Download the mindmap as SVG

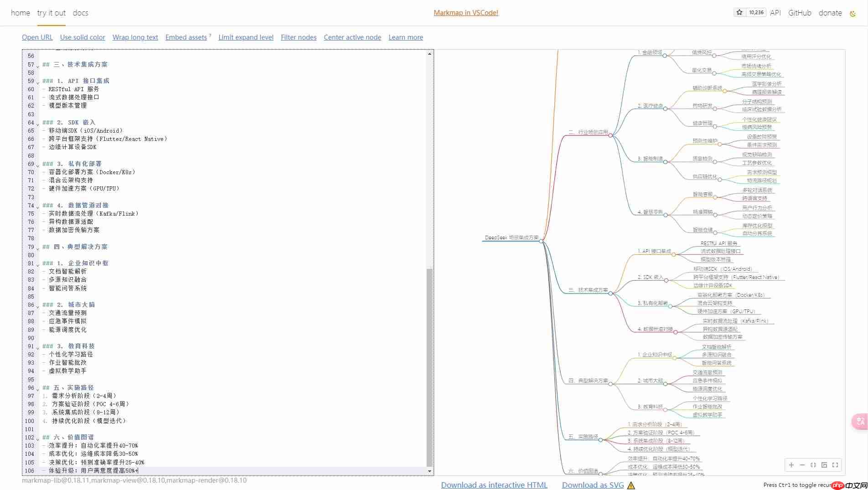click(593, 485)
